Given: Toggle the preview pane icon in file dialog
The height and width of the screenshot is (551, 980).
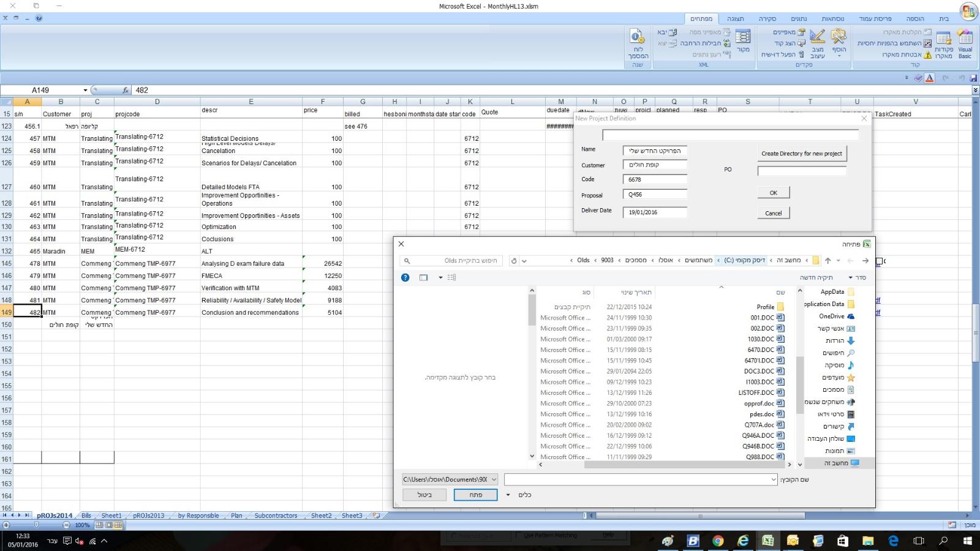Looking at the screenshot, I should pos(423,277).
